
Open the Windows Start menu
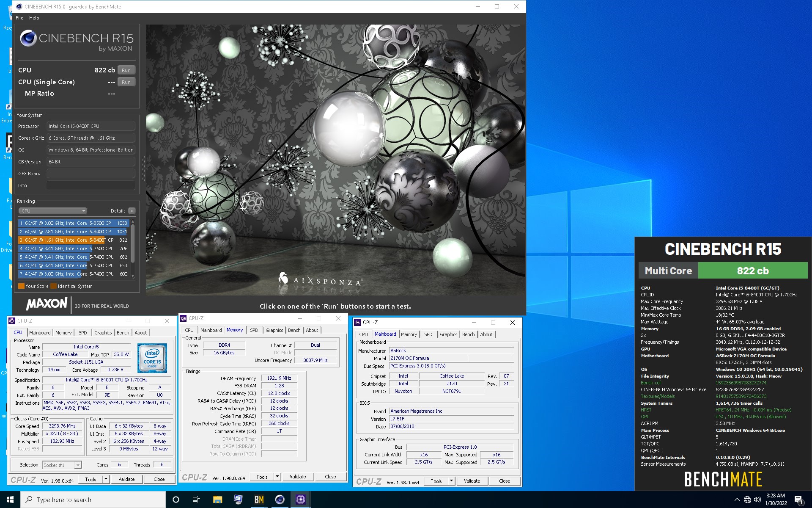[10, 500]
